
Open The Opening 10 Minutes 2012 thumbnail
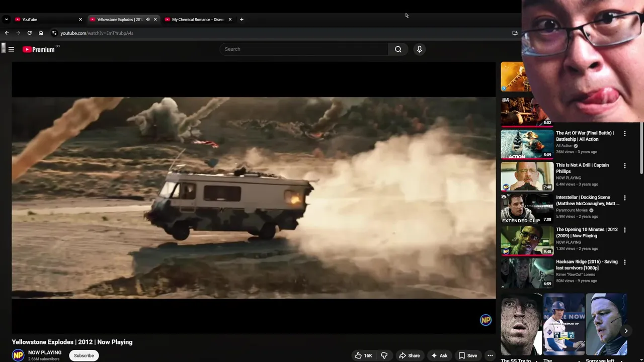(x=527, y=241)
